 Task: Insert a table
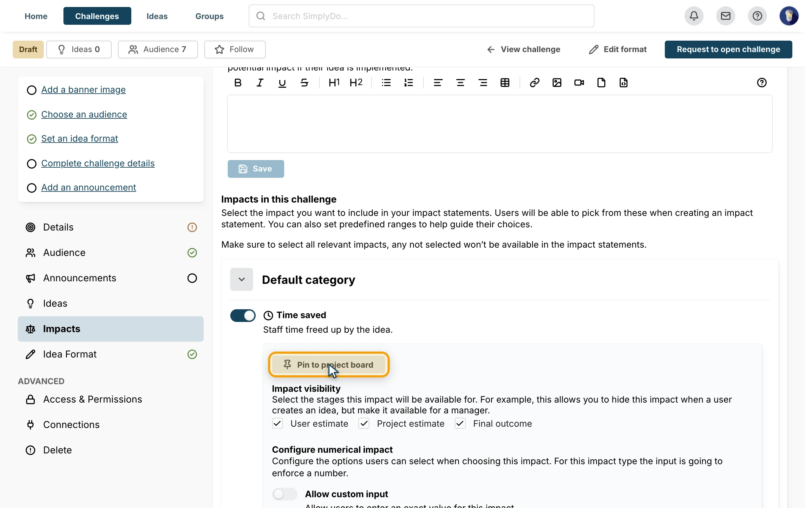click(505, 83)
